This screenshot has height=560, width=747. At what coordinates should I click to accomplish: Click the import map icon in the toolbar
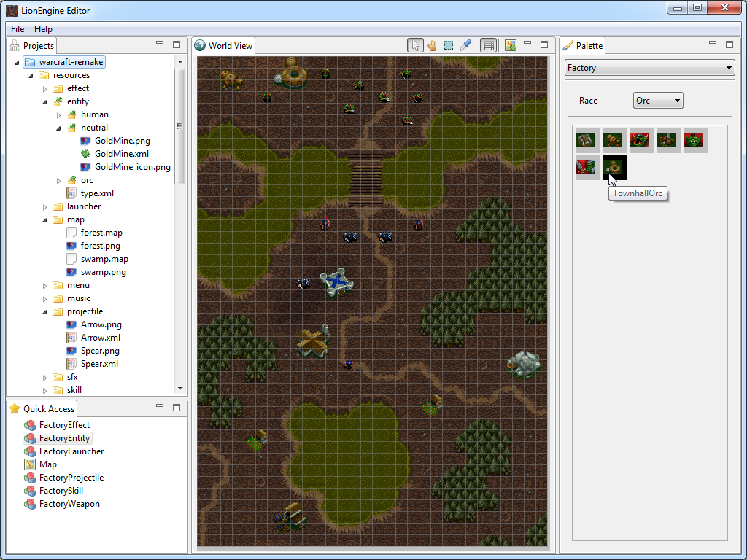(x=510, y=45)
